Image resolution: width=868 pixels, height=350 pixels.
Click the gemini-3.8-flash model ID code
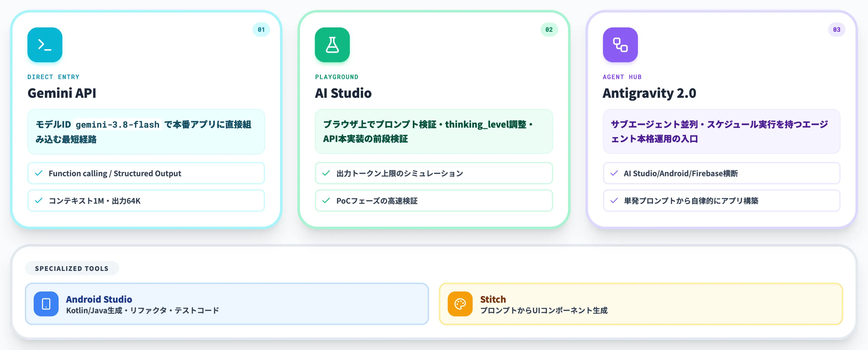coord(117,125)
